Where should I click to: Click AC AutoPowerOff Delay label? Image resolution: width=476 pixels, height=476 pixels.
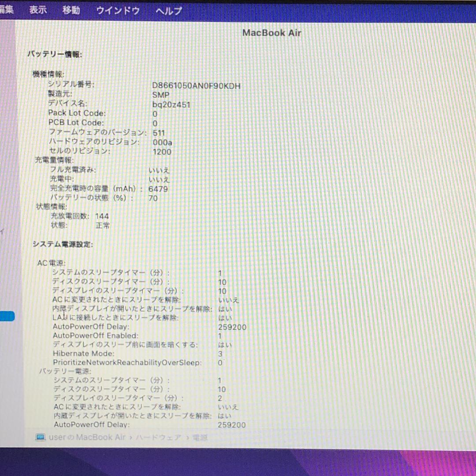91,327
